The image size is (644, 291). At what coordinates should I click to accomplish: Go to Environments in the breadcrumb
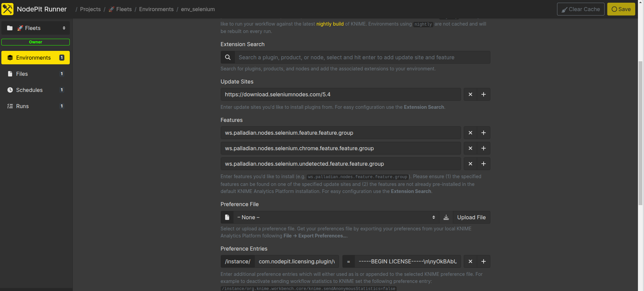pos(156,9)
